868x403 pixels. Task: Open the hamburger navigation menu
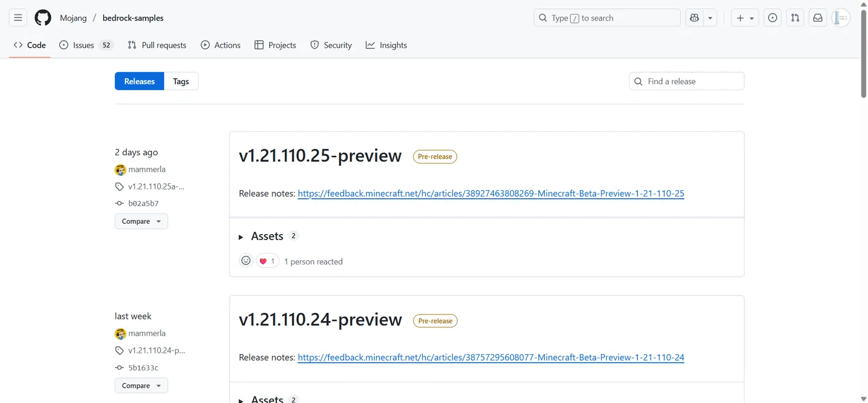(18, 18)
